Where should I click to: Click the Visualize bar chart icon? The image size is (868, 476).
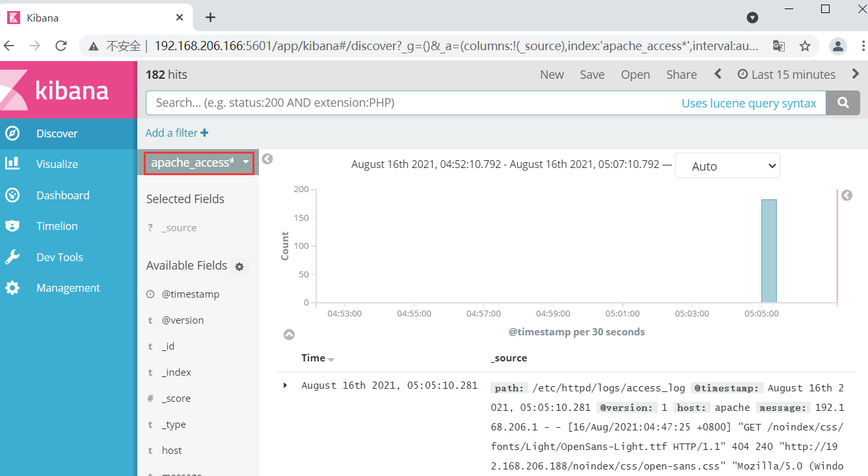click(x=12, y=163)
